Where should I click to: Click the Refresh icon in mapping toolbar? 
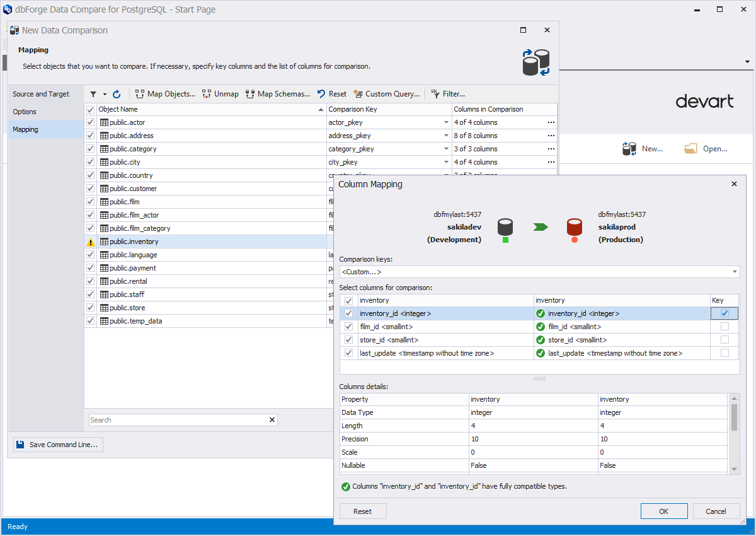click(x=117, y=94)
